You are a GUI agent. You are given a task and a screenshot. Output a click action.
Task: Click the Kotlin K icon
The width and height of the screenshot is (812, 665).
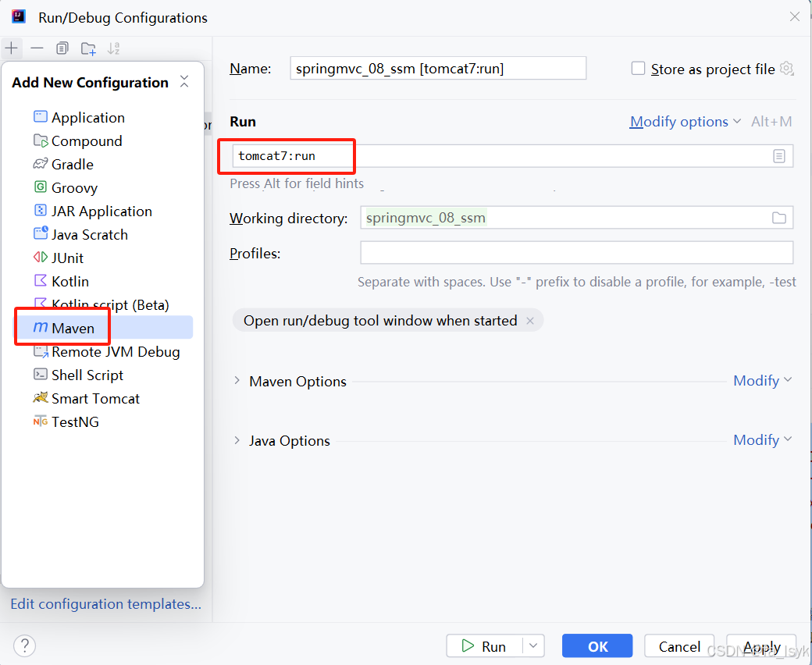click(x=41, y=280)
